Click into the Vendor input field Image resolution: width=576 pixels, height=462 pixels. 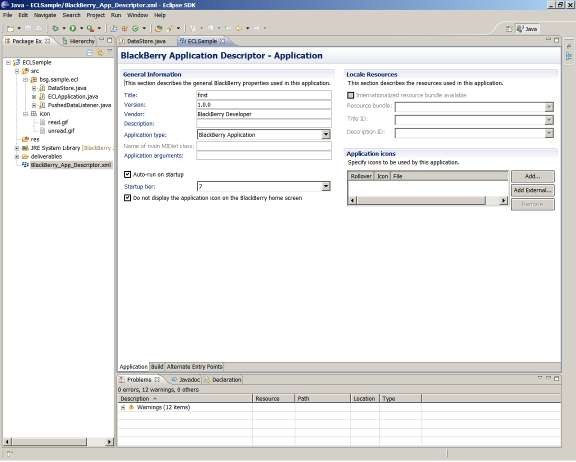264,114
